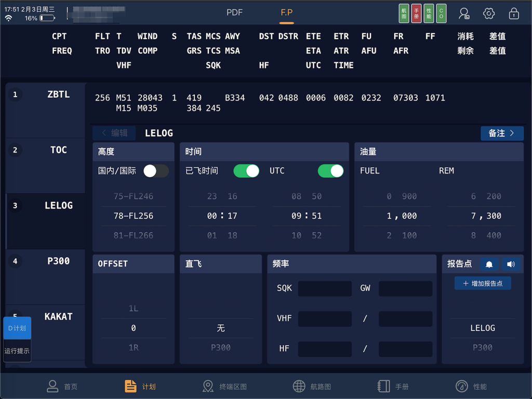Switch to the F.P tab
532x399 pixels.
[x=286, y=12]
